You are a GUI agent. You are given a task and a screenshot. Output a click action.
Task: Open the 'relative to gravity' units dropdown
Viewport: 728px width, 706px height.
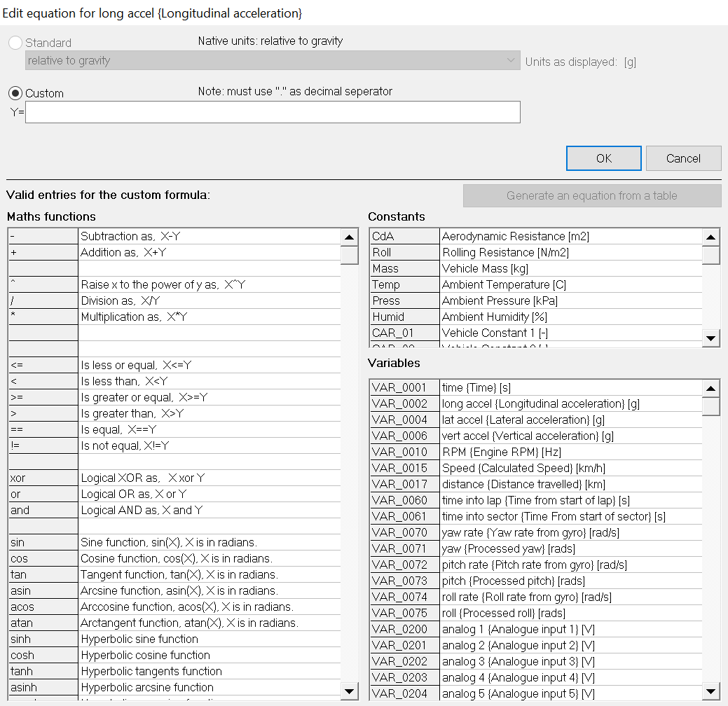[272, 61]
